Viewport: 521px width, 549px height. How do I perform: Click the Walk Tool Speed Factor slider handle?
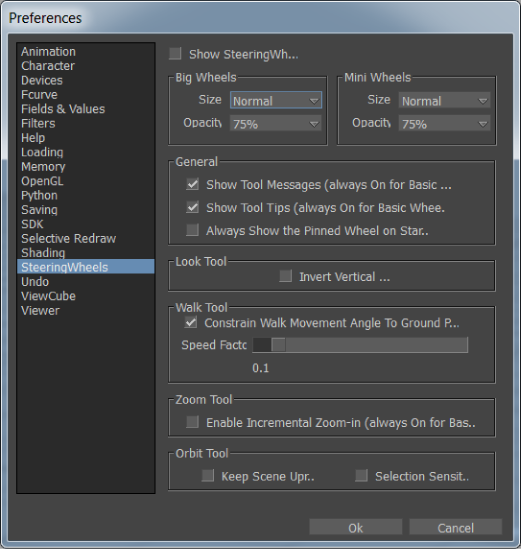pos(278,345)
